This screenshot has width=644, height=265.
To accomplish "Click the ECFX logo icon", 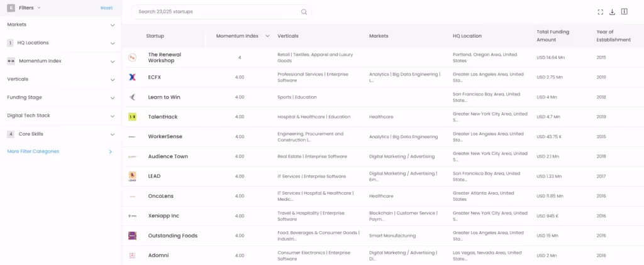I will click(x=132, y=77).
